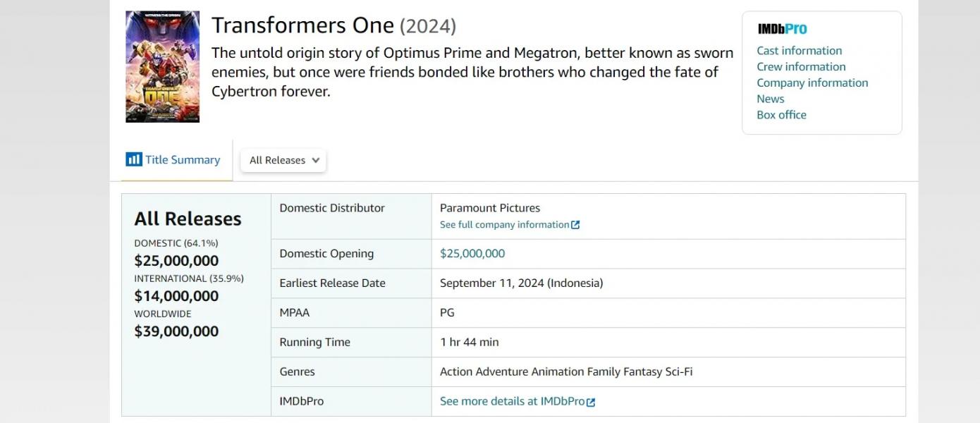The image size is (980, 423).
Task: Click the Title Summary bar chart icon
Action: point(134,159)
